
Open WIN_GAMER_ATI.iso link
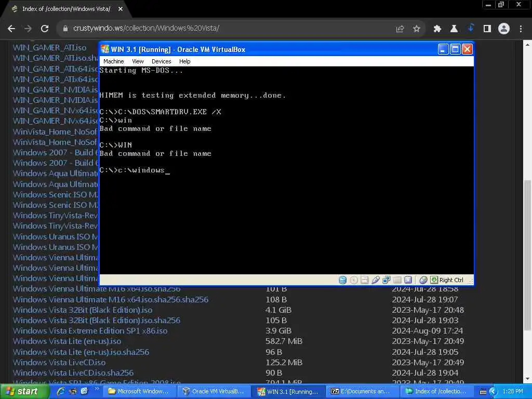49,47
